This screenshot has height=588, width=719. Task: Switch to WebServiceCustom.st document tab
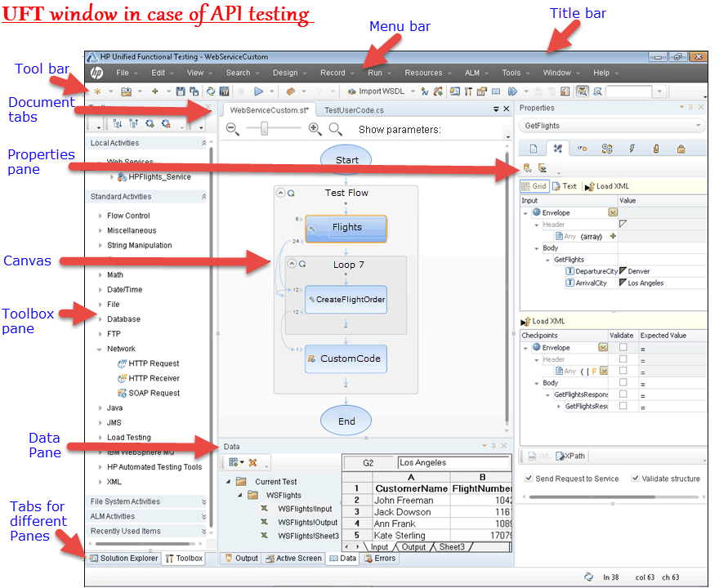pos(269,110)
